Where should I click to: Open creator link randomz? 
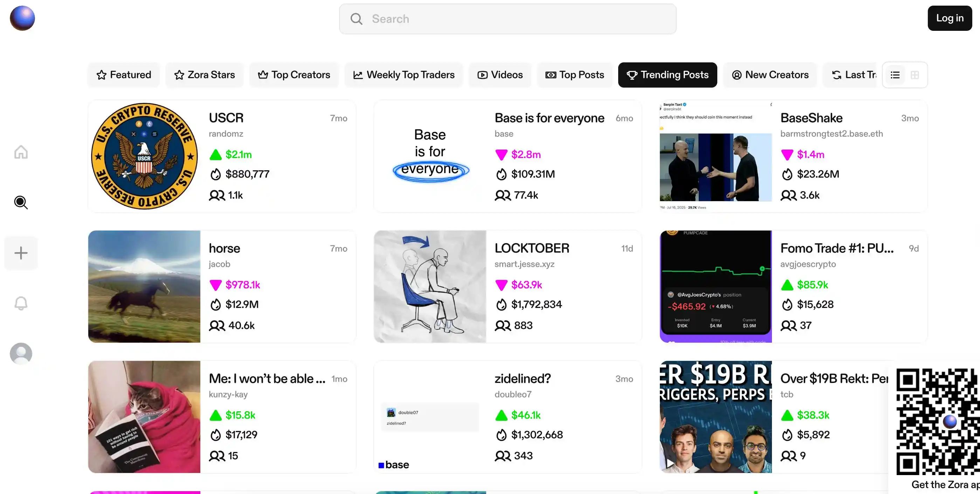(x=226, y=133)
